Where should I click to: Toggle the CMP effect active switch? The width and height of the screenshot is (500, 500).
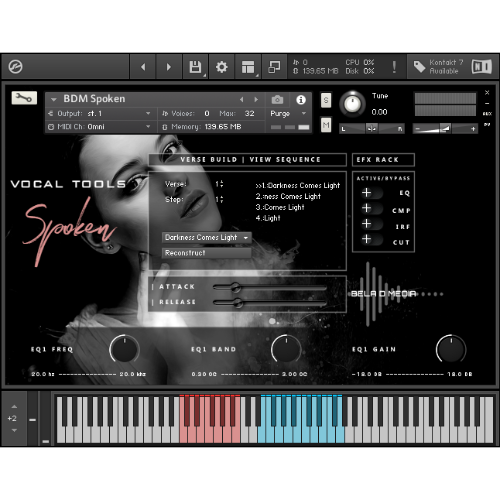371,209
